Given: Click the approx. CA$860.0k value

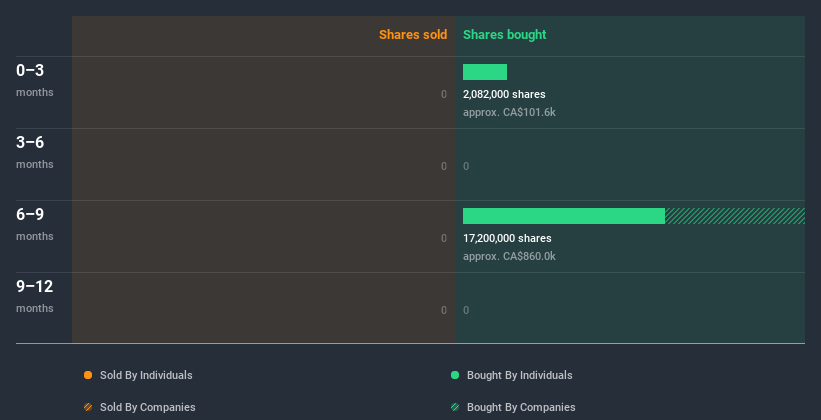Looking at the screenshot, I should (509, 257).
